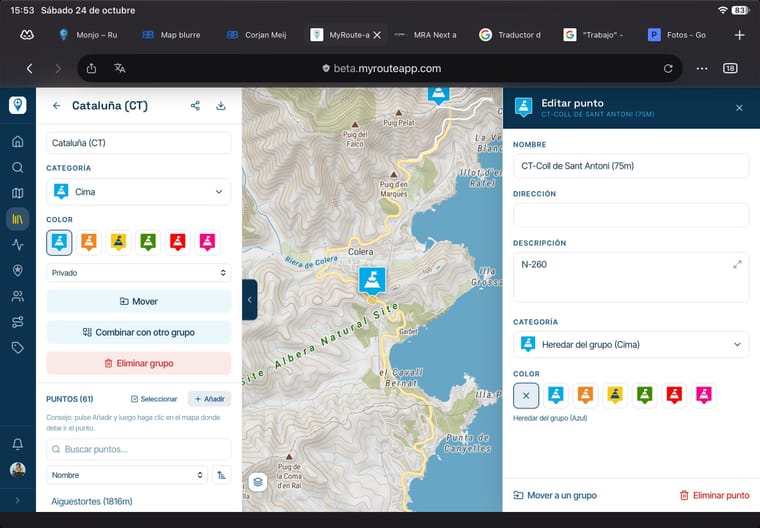Click Eliminar punto
The image size is (760, 528).
coord(714,496)
